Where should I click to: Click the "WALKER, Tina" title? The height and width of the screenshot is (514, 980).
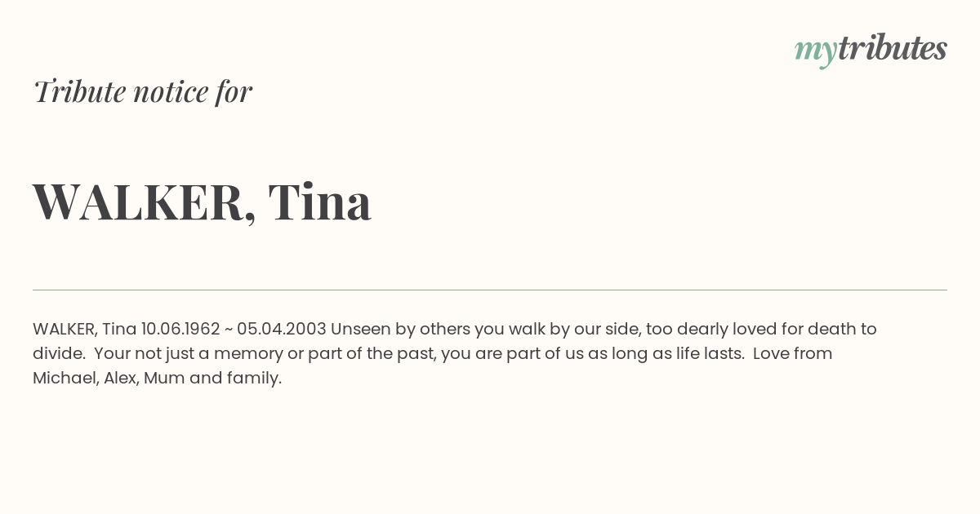pyautogui.click(x=202, y=202)
